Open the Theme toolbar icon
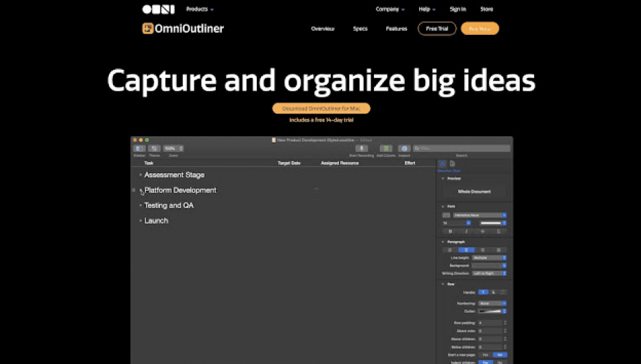641x364 pixels. click(x=154, y=148)
